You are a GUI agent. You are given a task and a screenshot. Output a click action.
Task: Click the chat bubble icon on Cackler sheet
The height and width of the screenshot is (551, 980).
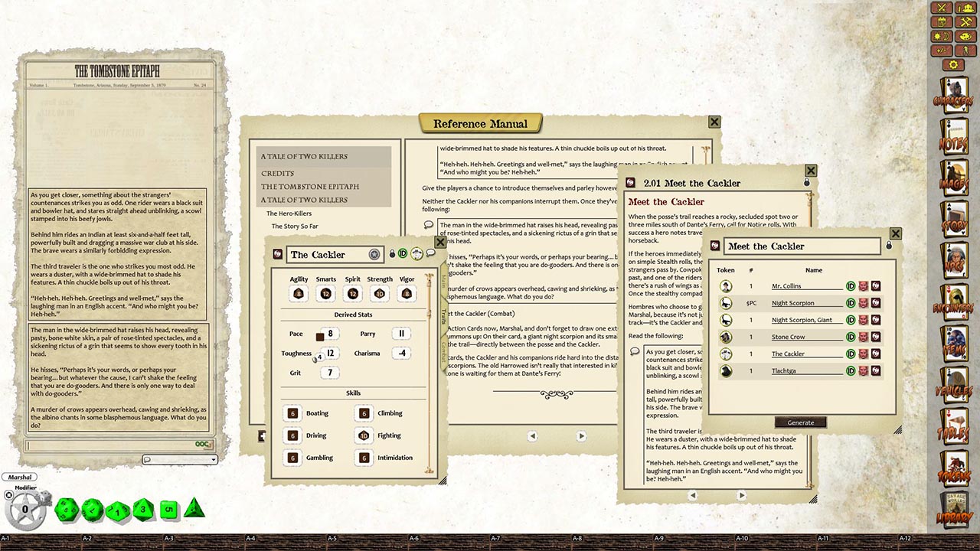(x=431, y=253)
